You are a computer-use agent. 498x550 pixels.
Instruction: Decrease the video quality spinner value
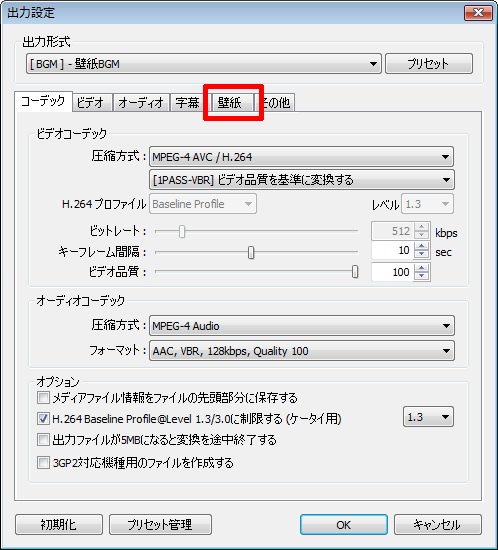tap(421, 276)
